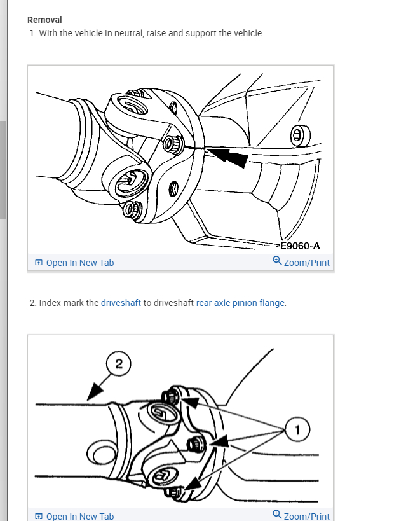
Task: Select Zoom/Print text under the E9060-A diagram
Action: [307, 263]
